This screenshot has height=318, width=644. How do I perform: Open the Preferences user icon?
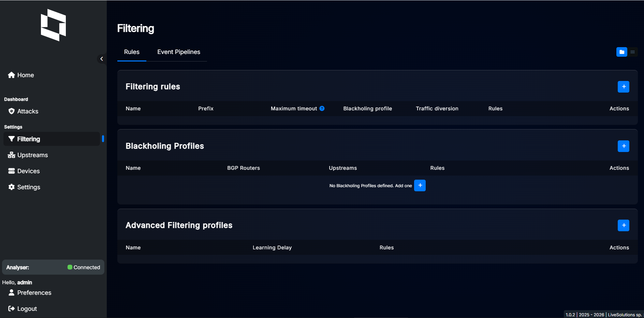[11, 293]
